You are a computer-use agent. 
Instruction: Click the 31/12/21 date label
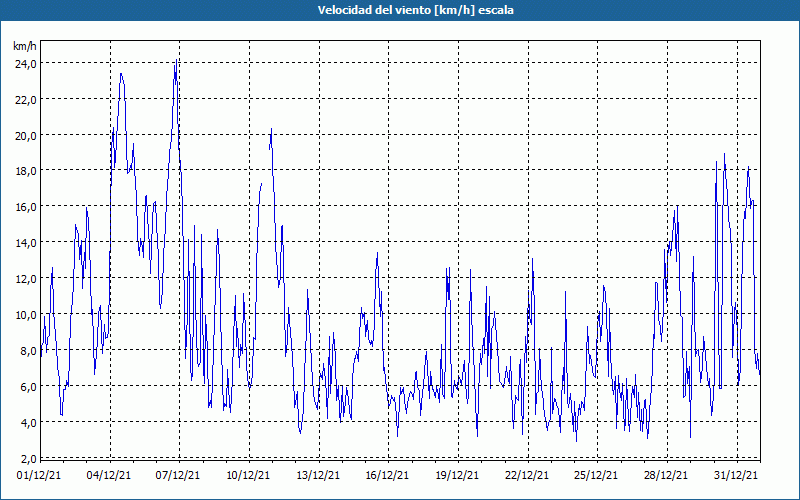tap(736, 476)
